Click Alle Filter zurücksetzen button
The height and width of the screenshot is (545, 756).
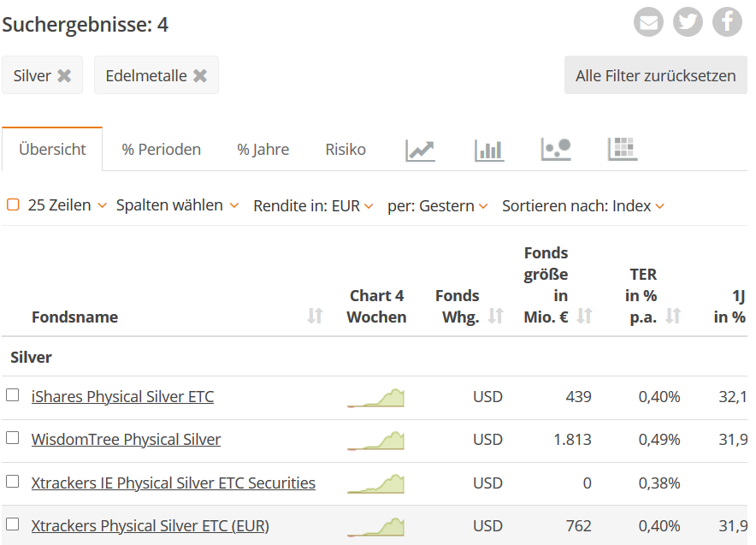click(655, 75)
